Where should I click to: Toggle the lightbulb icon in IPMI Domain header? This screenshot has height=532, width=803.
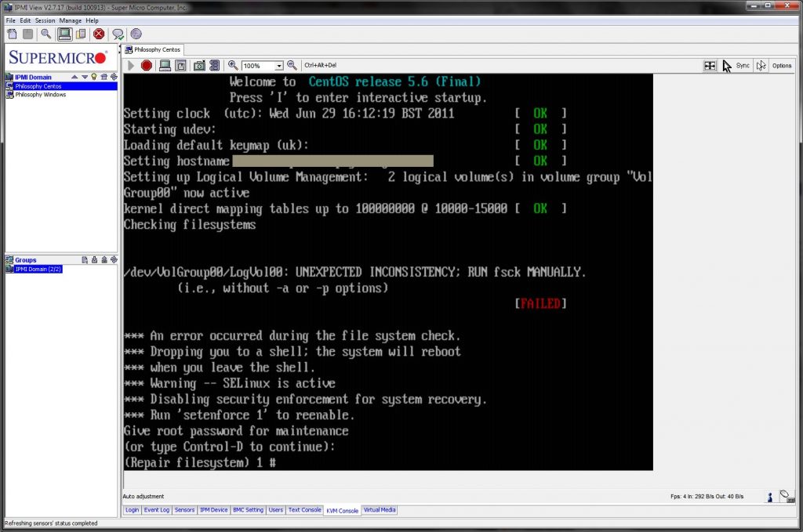click(x=95, y=77)
